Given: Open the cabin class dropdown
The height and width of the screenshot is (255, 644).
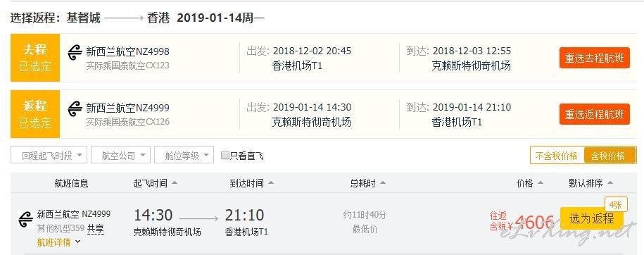Looking at the screenshot, I should [x=184, y=155].
